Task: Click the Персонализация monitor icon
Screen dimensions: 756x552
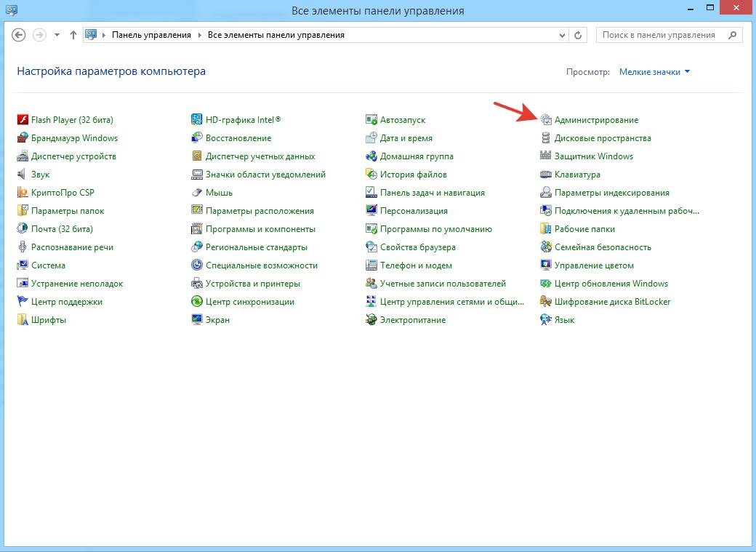Action: click(x=371, y=211)
